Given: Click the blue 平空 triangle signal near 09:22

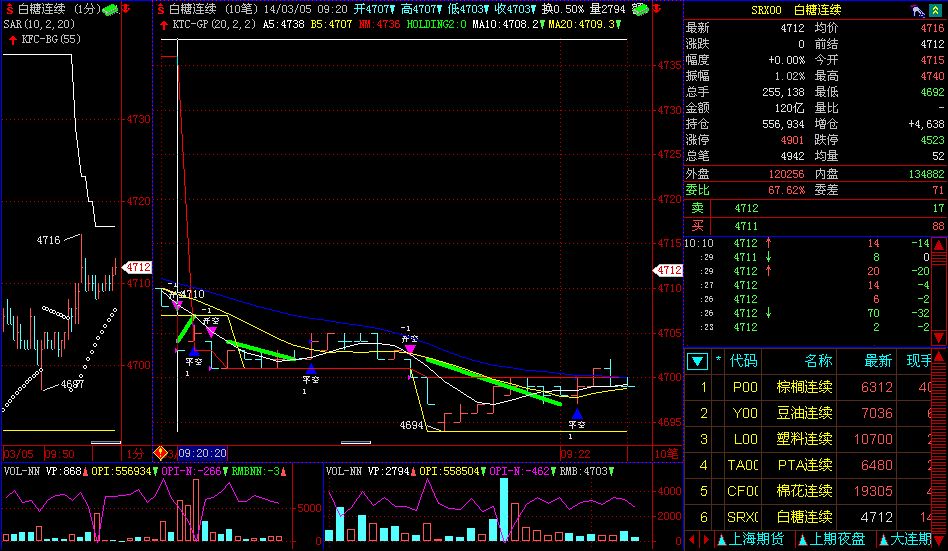Looking at the screenshot, I should 576,413.
